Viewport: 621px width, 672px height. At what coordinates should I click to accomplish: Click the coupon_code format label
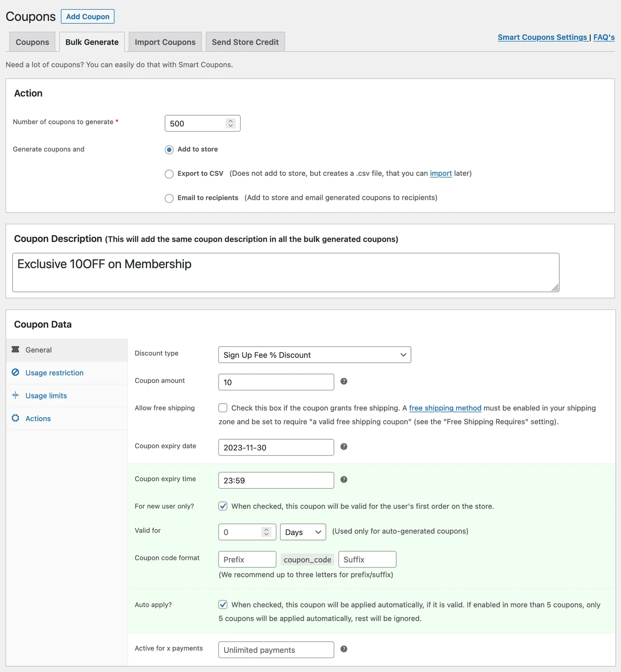tap(307, 559)
